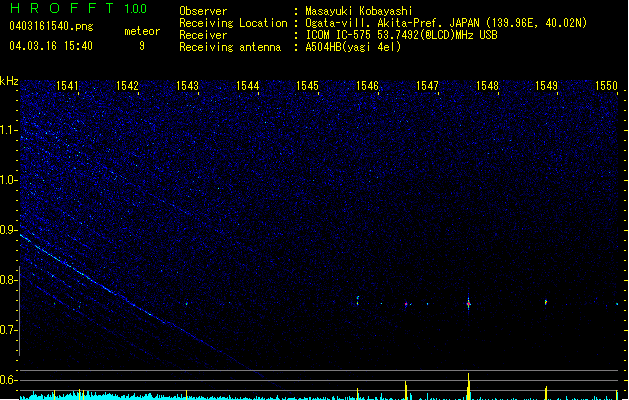629x400 pixels.
Task: Click the meteor count value 9
Action: [x=141, y=46]
